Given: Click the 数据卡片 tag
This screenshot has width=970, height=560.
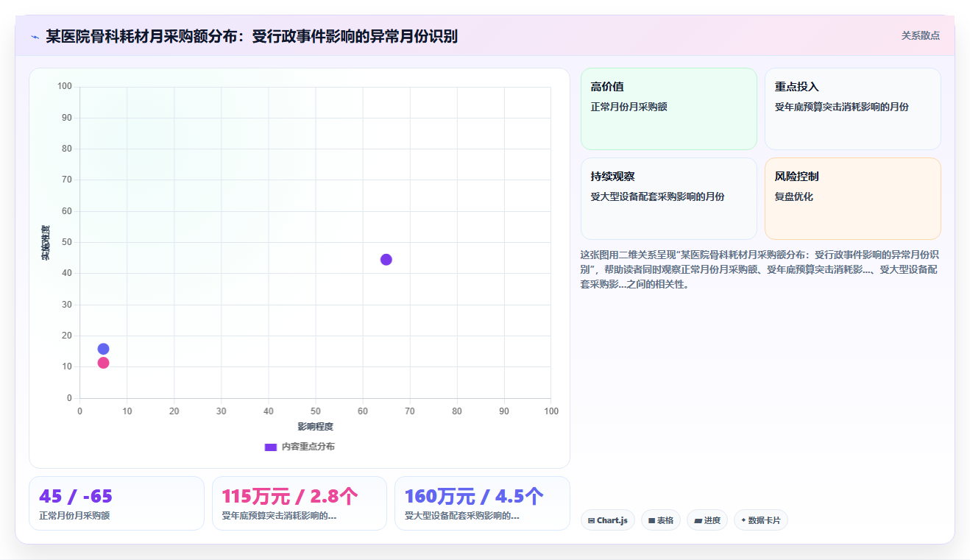Looking at the screenshot, I should click(761, 520).
